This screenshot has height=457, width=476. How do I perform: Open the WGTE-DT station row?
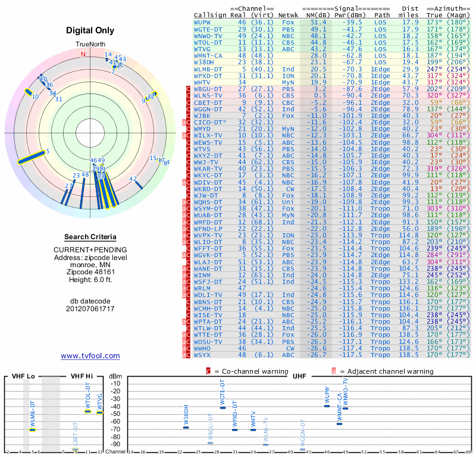click(332, 29)
